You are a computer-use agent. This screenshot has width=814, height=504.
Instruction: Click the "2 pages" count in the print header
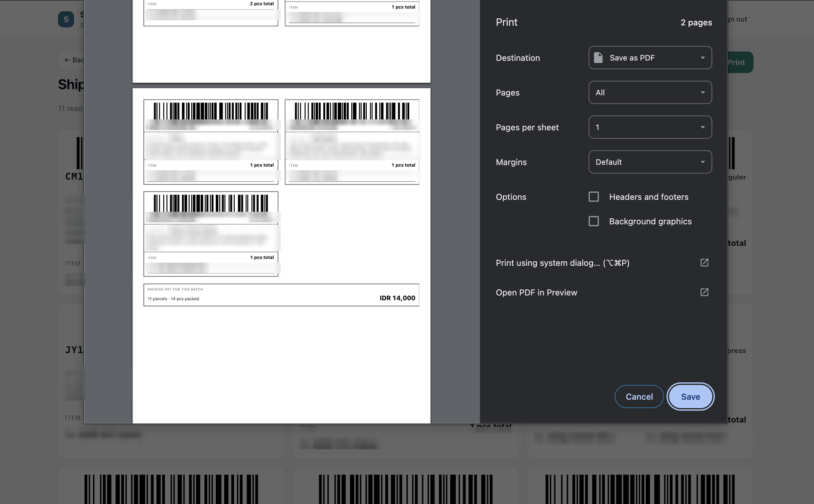[x=696, y=23]
